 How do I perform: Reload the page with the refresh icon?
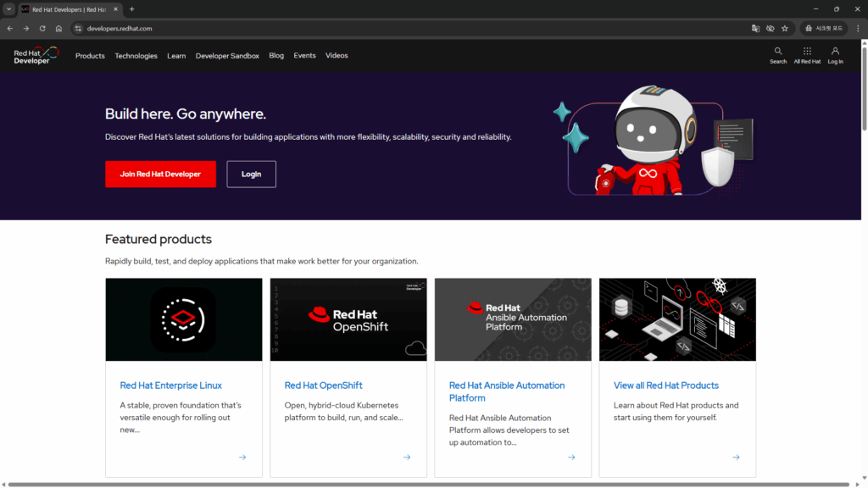pos(42,28)
